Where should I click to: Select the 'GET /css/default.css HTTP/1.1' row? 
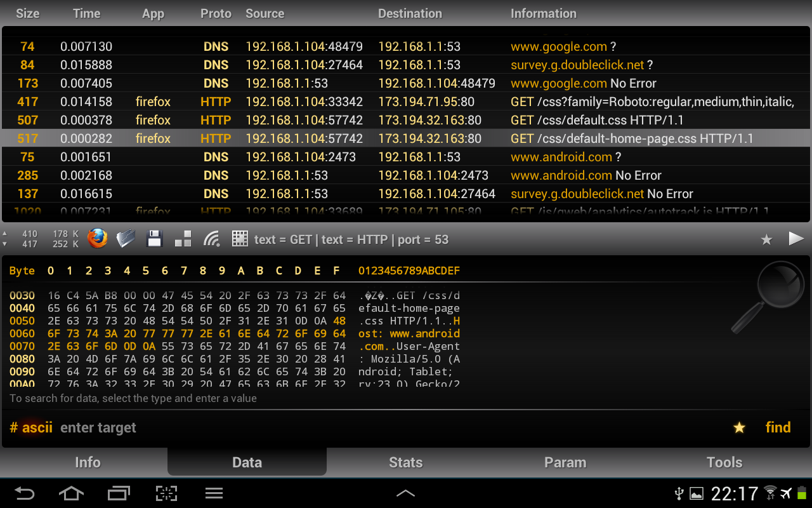pyautogui.click(x=406, y=120)
